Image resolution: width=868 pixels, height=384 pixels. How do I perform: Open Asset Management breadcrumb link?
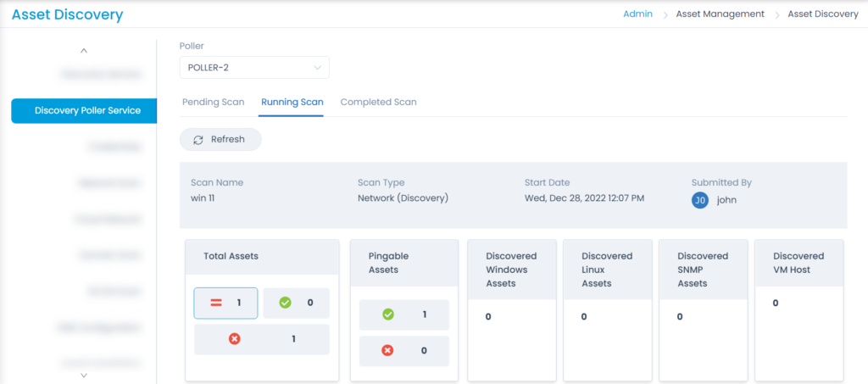pyautogui.click(x=721, y=14)
